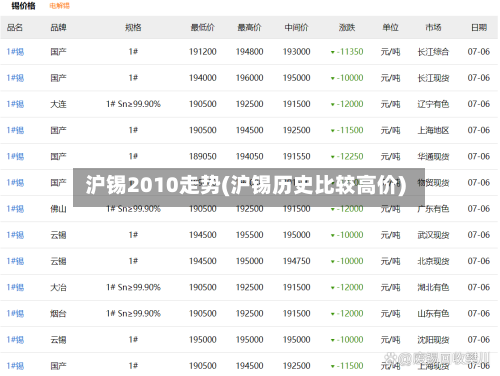Screen dimensions: 500x376
Task: Click the 辽宁有色 market cell
Action: click(x=433, y=104)
